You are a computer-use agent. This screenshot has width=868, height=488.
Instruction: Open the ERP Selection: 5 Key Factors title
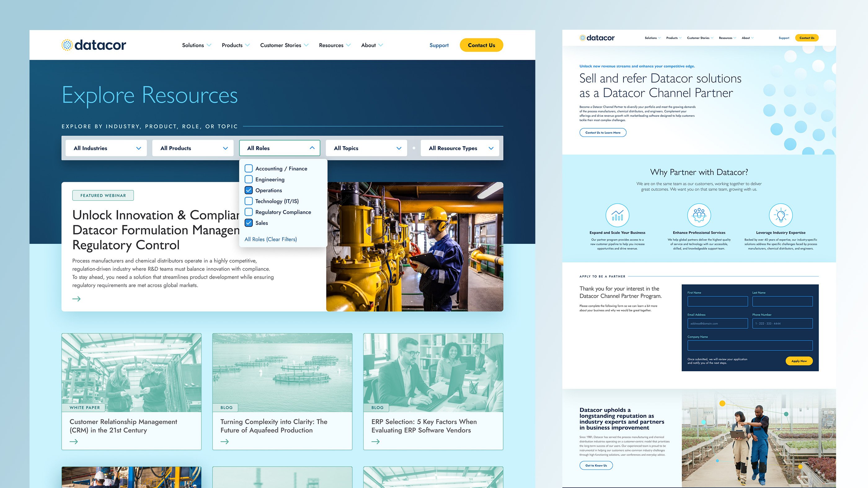point(424,426)
